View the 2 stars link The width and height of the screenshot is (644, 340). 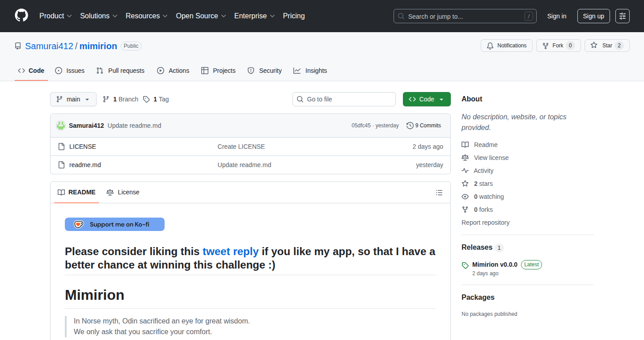477,184
